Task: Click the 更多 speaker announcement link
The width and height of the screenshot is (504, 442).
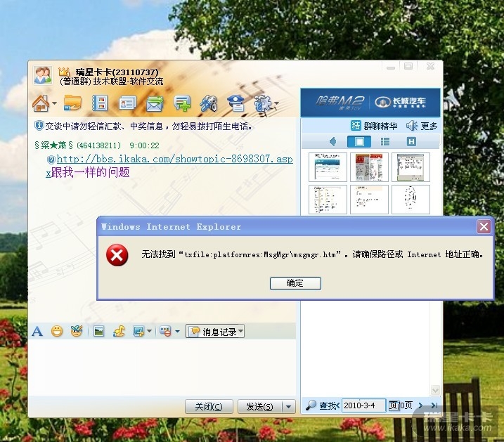Action: click(x=422, y=126)
